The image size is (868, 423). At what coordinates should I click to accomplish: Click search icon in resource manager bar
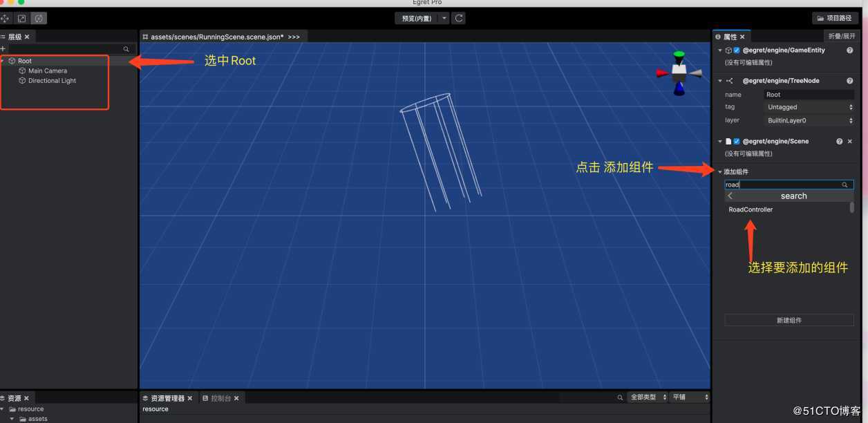coord(621,397)
